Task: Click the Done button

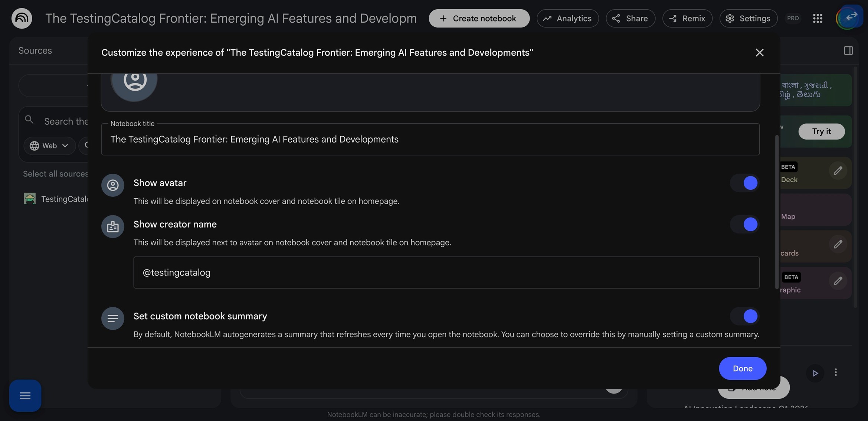Action: click(743, 368)
